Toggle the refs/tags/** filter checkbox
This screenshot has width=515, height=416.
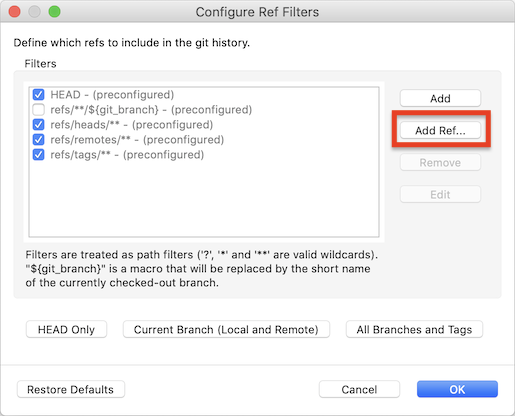(39, 155)
